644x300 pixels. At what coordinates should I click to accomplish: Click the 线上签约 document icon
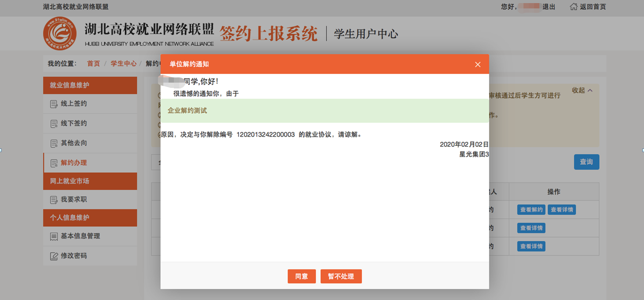point(54,104)
